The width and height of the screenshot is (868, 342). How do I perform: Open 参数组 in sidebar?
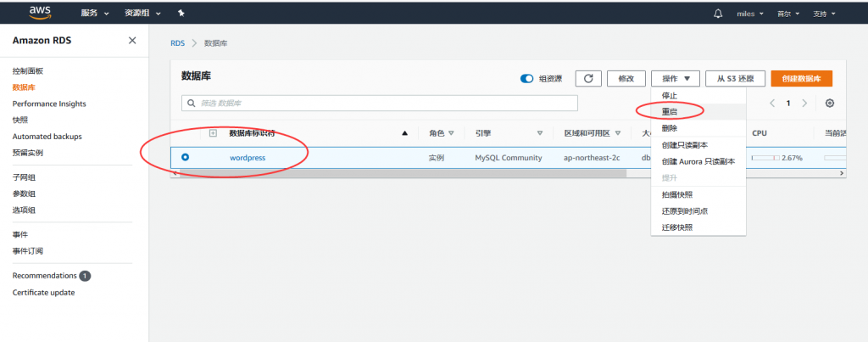[24, 194]
